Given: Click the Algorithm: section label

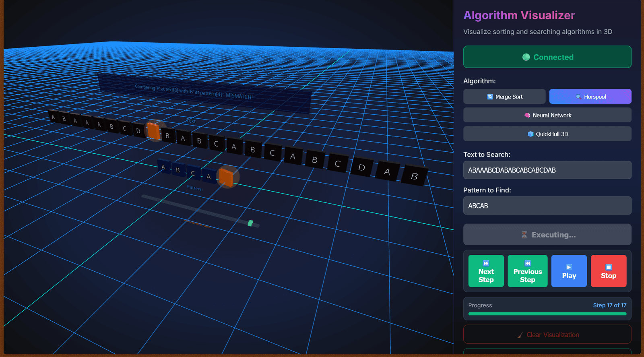Looking at the screenshot, I should click(479, 81).
